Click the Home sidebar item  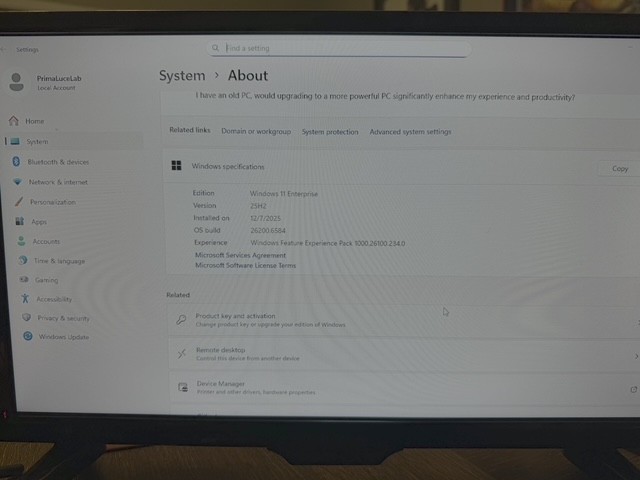(35, 121)
